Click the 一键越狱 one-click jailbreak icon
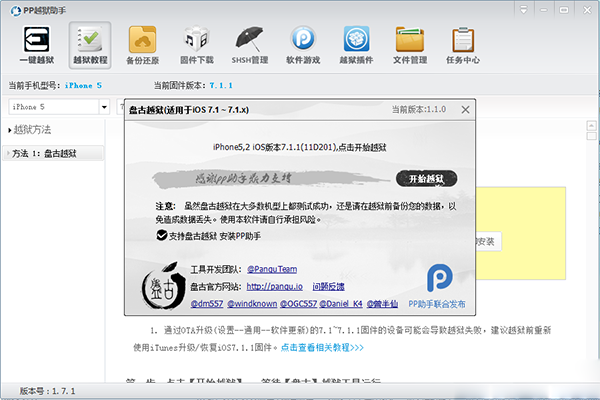Viewport: 600px width, 400px height. [x=34, y=46]
